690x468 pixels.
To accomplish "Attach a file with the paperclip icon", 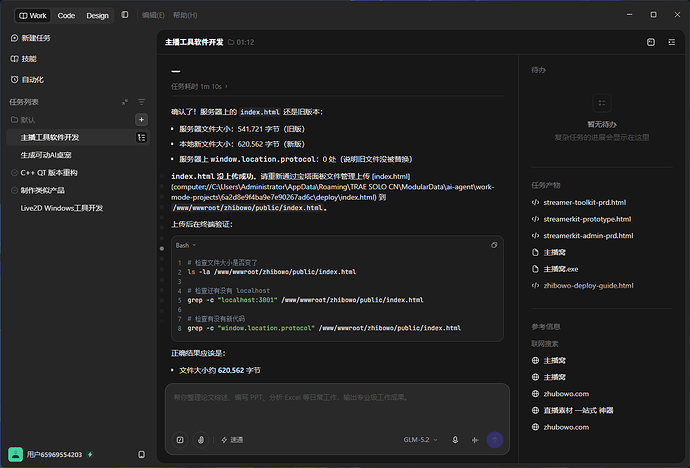I will [x=201, y=440].
